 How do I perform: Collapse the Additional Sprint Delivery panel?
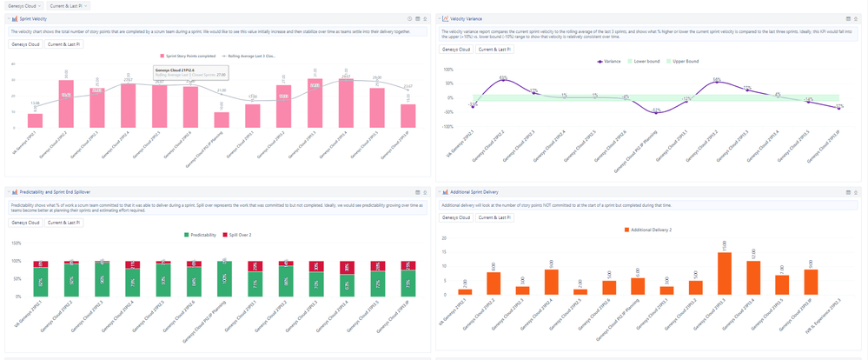click(x=440, y=191)
